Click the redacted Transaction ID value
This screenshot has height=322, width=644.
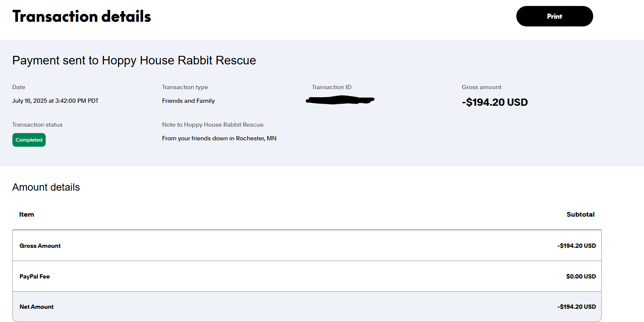[x=340, y=101]
